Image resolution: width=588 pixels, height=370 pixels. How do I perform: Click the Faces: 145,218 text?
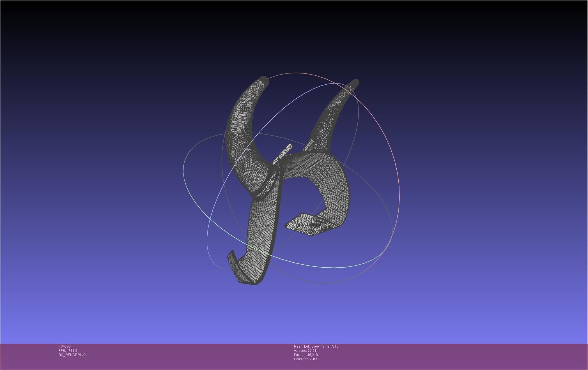point(306,355)
